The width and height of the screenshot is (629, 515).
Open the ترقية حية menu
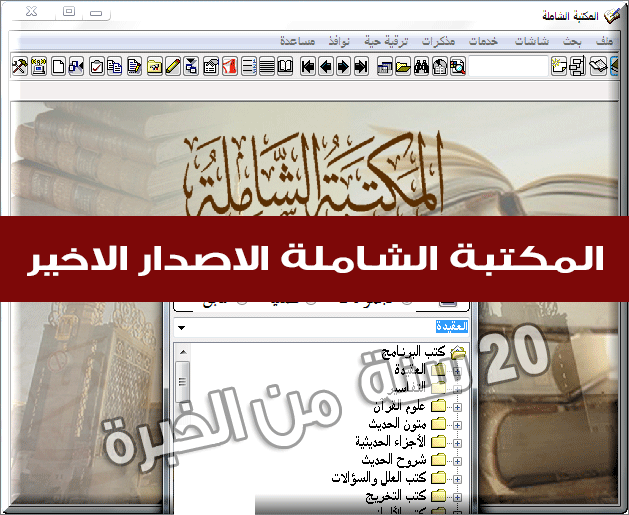coord(386,41)
